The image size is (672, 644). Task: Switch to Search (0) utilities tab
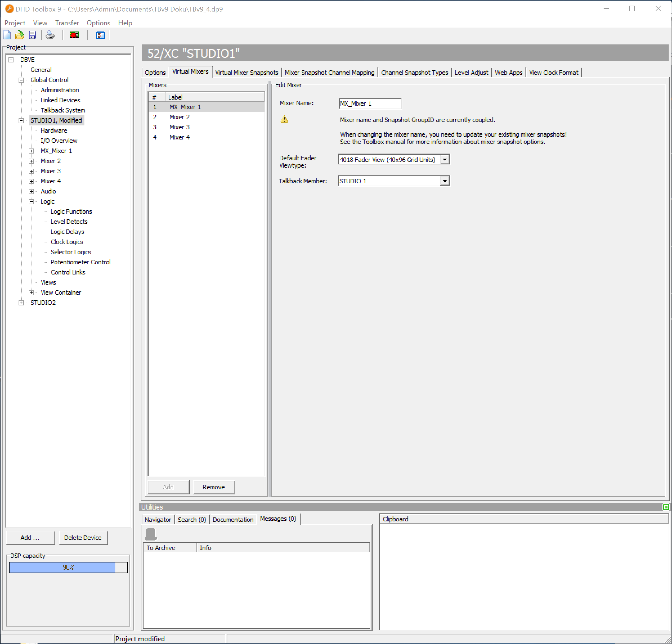click(x=192, y=520)
